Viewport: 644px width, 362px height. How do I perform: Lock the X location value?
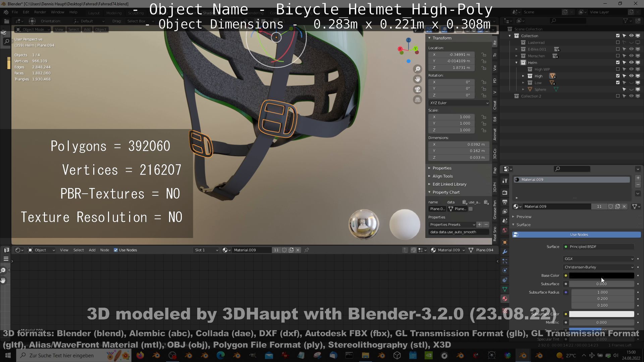(484, 55)
